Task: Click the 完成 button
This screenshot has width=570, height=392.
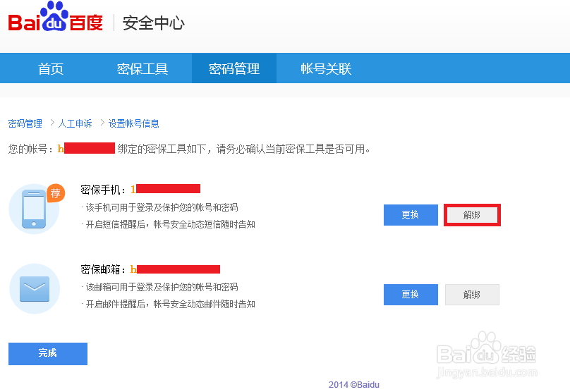Action: (48, 353)
